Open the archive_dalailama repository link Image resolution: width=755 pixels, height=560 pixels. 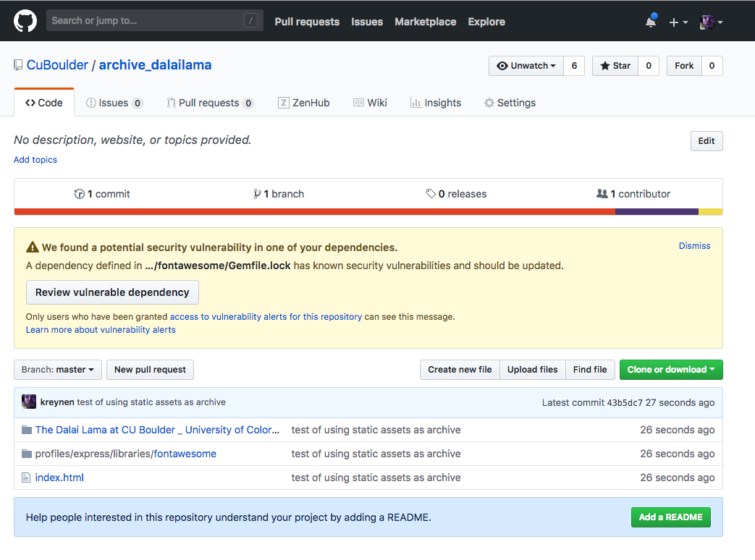tap(155, 65)
